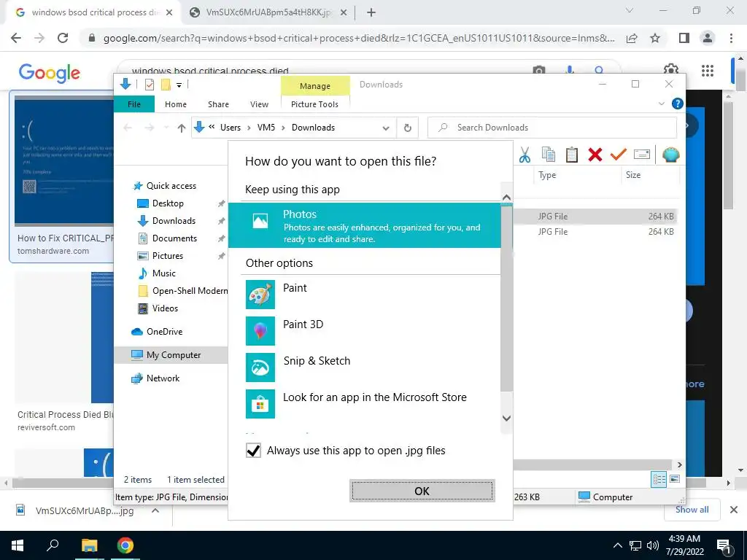Image resolution: width=747 pixels, height=560 pixels.
Task: Click the Chrome address bar URL
Action: pyautogui.click(x=359, y=38)
